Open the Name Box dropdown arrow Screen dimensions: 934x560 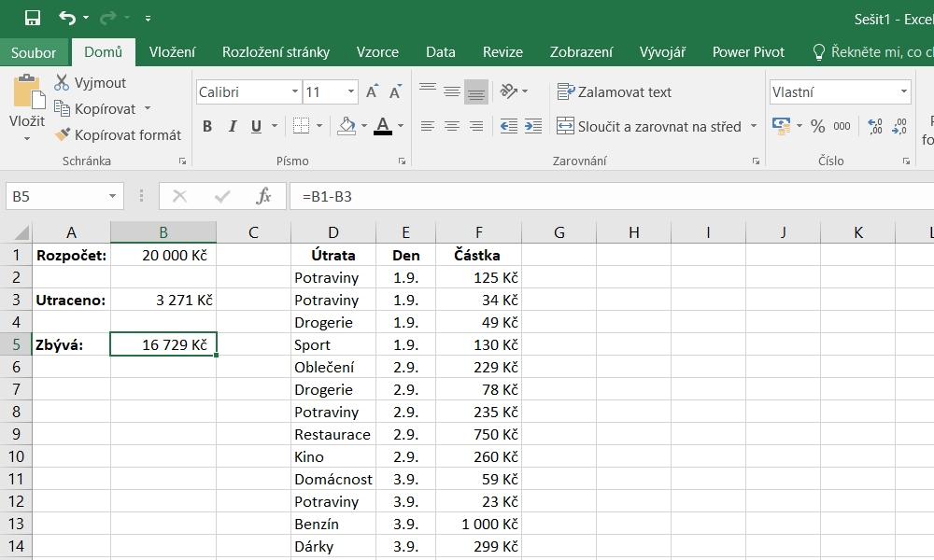(113, 196)
